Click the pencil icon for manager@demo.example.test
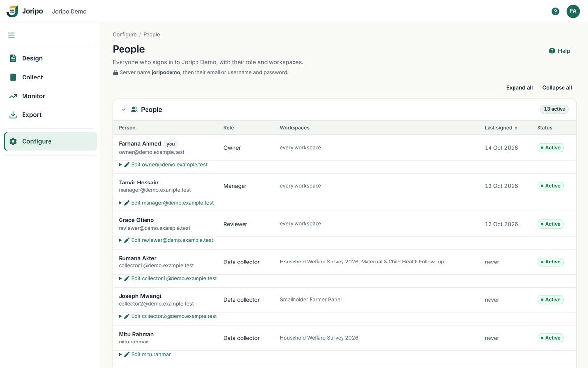Image resolution: width=588 pixels, height=368 pixels. pos(127,203)
